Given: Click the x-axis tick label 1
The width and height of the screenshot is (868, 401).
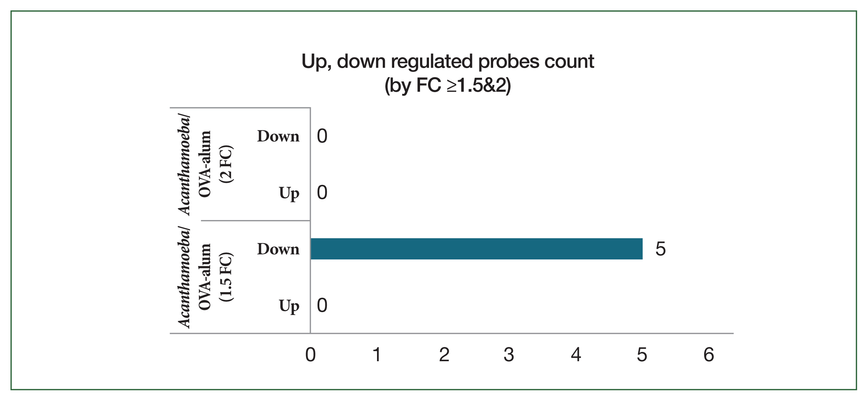Looking at the screenshot, I should (x=377, y=355).
